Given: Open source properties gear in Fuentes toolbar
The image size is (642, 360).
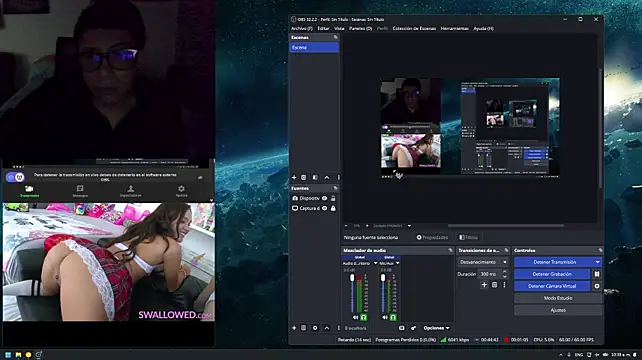Looking at the screenshot, I should pos(315,328).
